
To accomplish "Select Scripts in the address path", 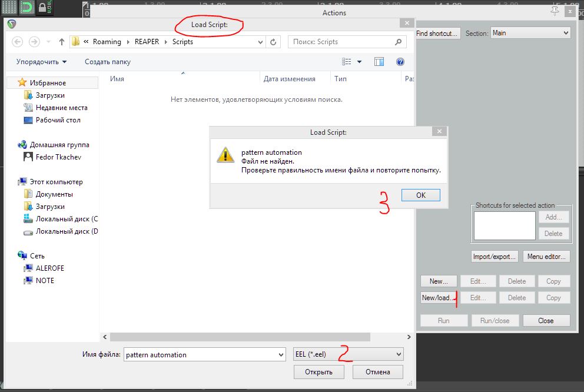I will 182,42.
